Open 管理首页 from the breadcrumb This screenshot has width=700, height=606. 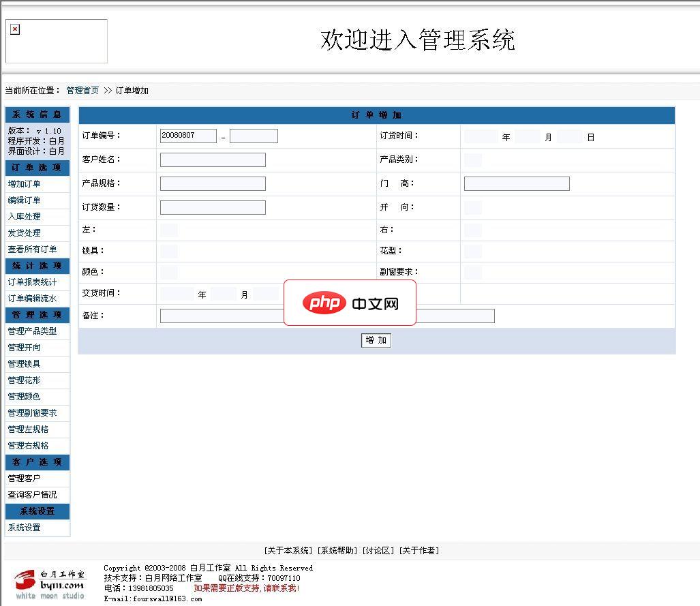click(x=82, y=89)
